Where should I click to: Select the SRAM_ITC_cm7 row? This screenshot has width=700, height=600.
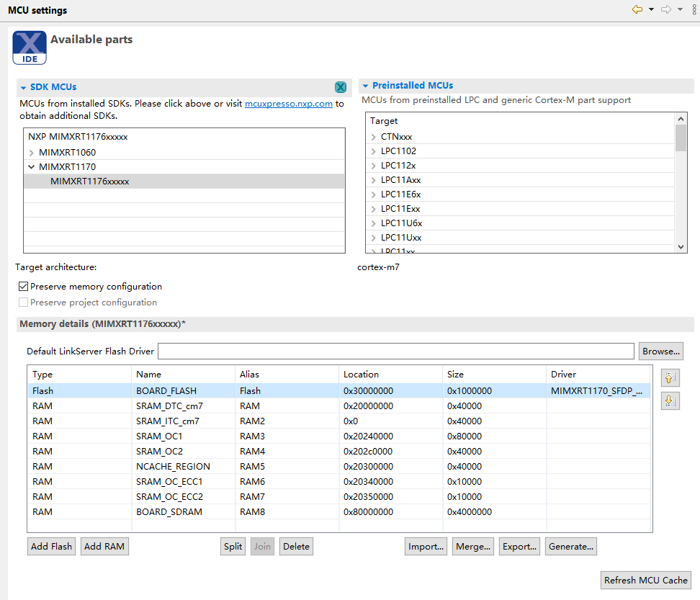pos(339,421)
